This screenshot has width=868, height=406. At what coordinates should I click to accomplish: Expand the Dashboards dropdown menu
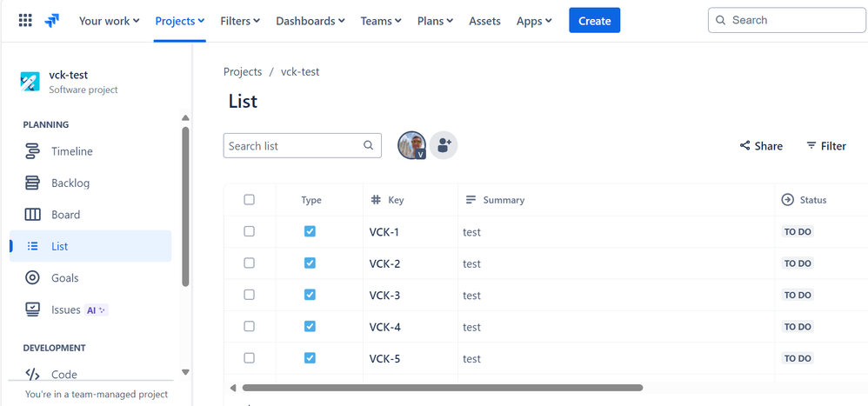pyautogui.click(x=310, y=21)
